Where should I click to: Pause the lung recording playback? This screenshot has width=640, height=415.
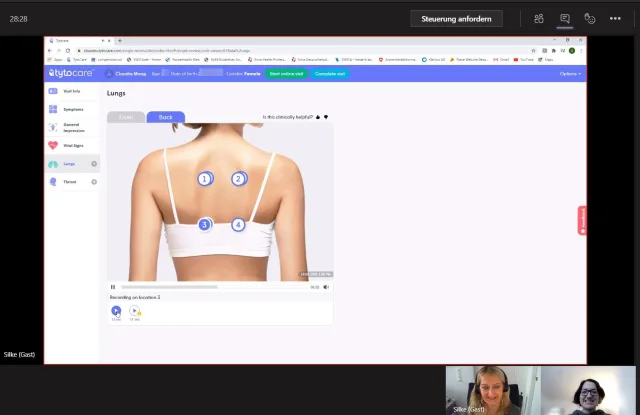[x=113, y=287]
